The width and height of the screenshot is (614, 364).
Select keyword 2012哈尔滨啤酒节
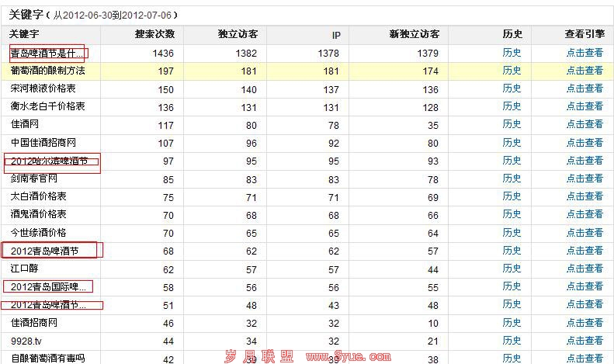click(x=50, y=161)
